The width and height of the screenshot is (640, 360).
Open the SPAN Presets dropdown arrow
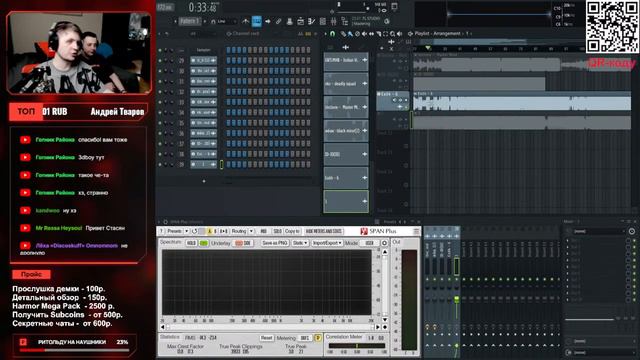[187, 231]
